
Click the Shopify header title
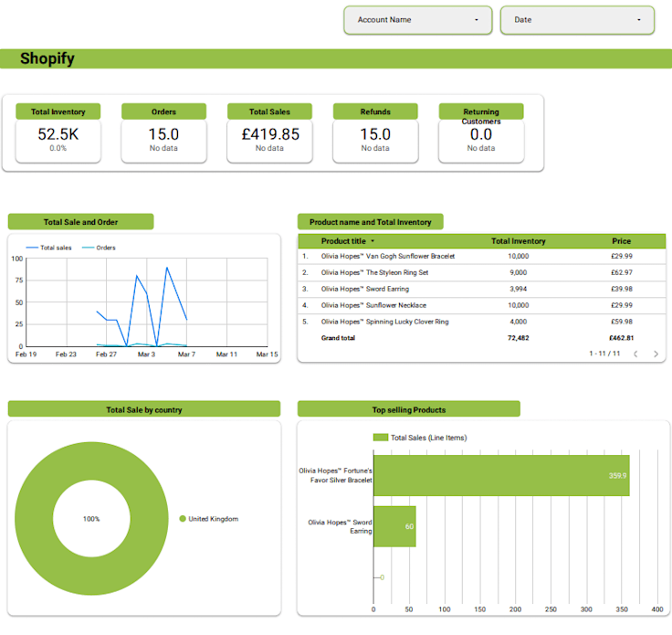(x=47, y=58)
